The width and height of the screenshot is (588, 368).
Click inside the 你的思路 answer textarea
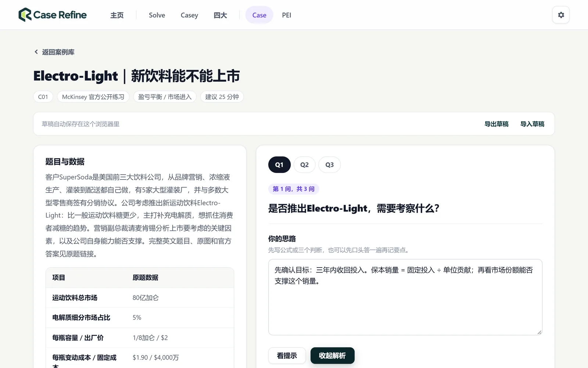(405, 297)
